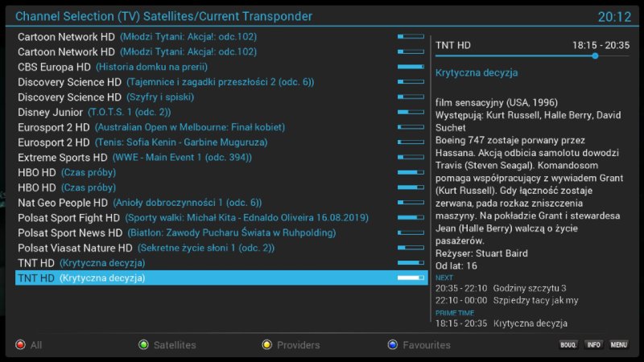This screenshot has height=362, width=644.
Task: Select Polsat Sport Fight HD channel
Action: coord(221,217)
